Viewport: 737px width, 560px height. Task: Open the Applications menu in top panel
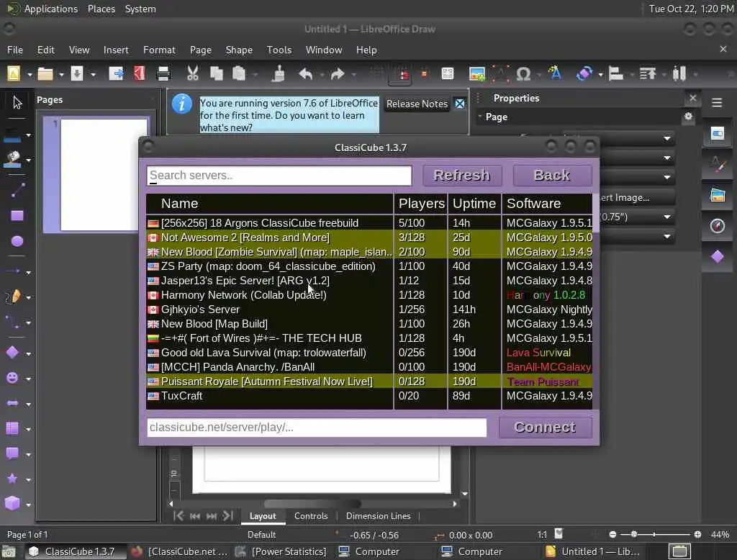coord(42,9)
